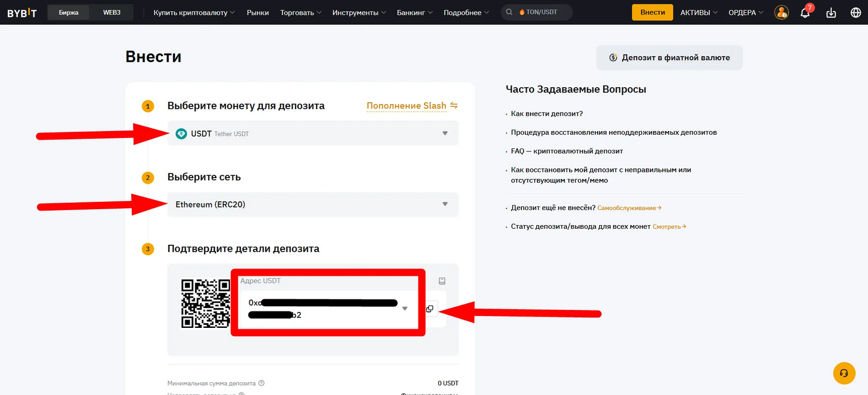Click Минимальная сумма депозита label
This screenshot has height=395, width=868.
click(x=211, y=383)
